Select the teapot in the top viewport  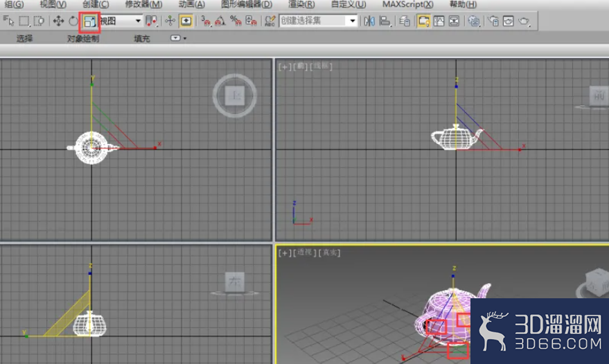coord(91,148)
